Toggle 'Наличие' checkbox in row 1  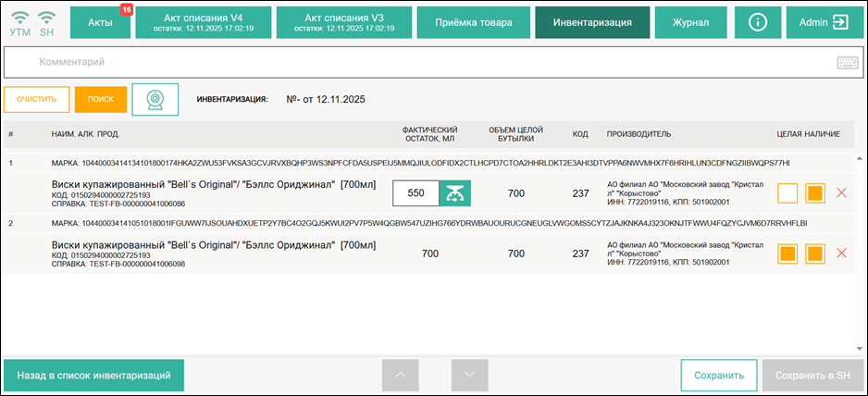(x=815, y=193)
